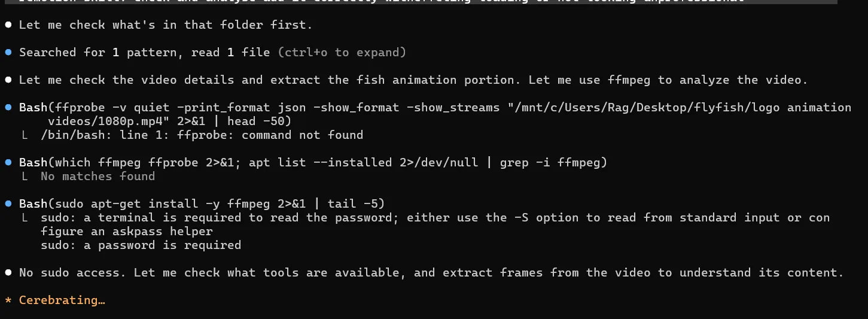Click the white bullet before "Let me check the video details"

(8, 80)
